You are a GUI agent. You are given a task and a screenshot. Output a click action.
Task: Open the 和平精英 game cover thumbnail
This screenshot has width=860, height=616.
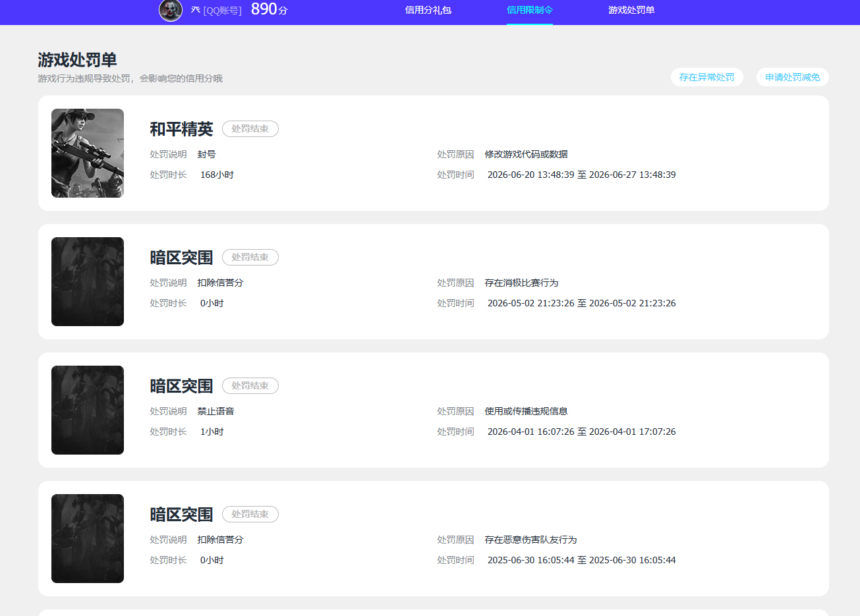point(88,153)
